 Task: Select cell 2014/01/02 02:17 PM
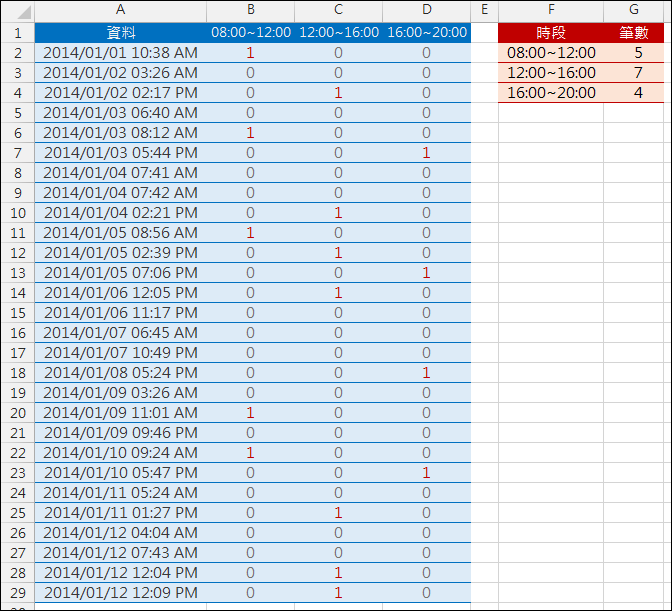point(120,93)
